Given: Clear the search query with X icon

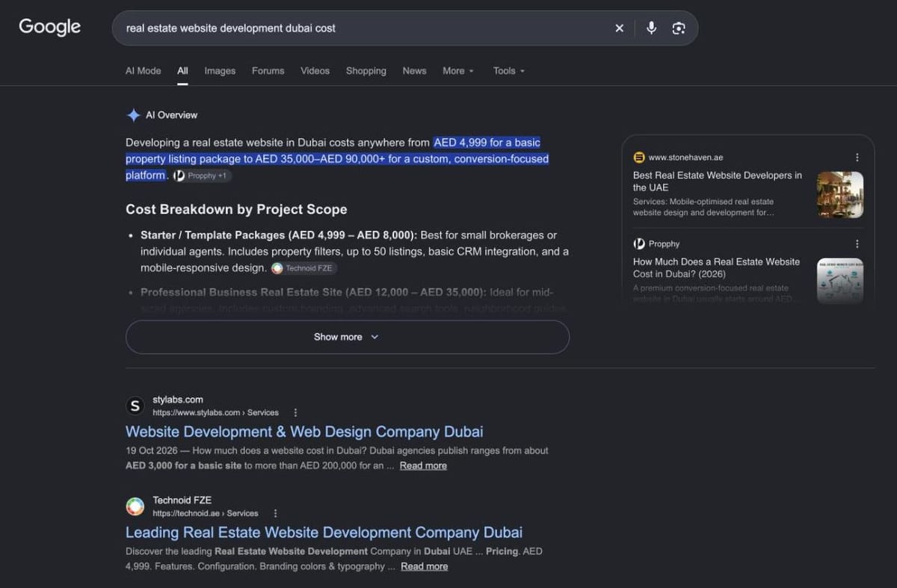Looking at the screenshot, I should point(619,28).
